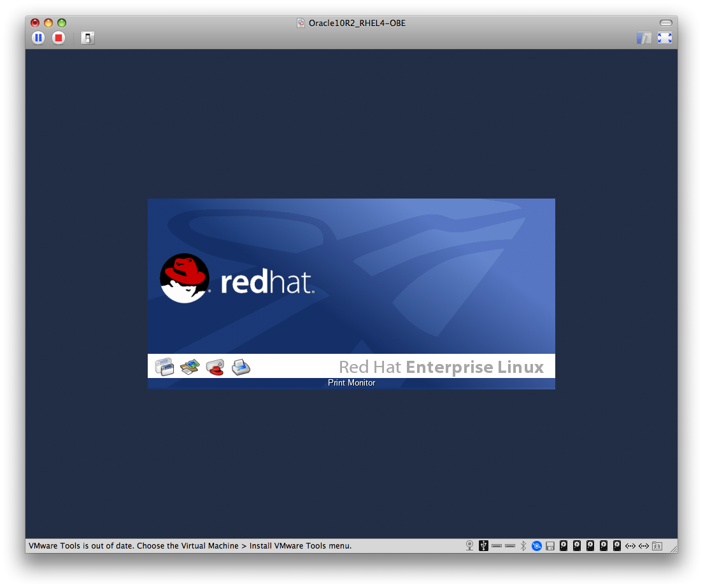Click the Oracle10R2_RHEL4-OBE window title
This screenshot has width=703, height=588.
click(357, 23)
